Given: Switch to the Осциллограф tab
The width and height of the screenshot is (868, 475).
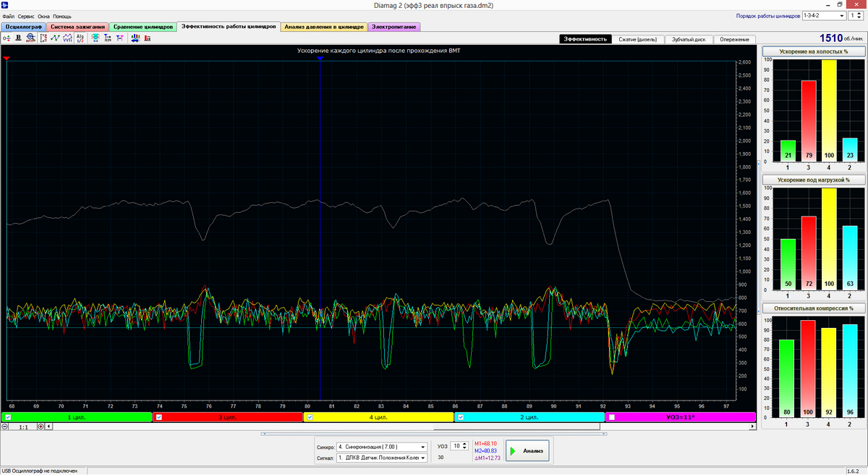Looking at the screenshot, I should point(23,27).
